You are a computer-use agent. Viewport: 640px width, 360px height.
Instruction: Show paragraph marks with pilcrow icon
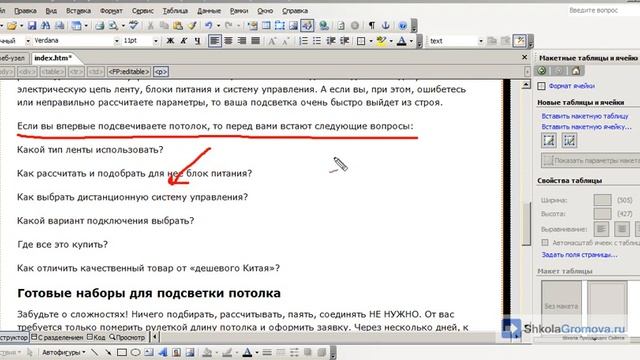[371, 26]
